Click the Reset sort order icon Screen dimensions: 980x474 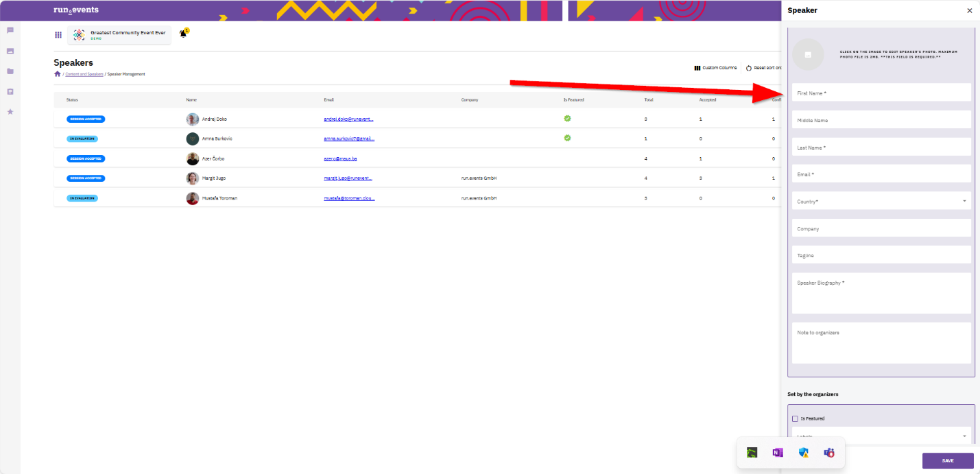[x=749, y=68]
